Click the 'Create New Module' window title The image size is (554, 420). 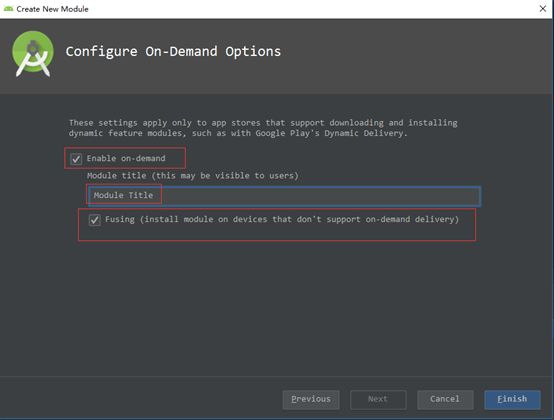click(52, 9)
